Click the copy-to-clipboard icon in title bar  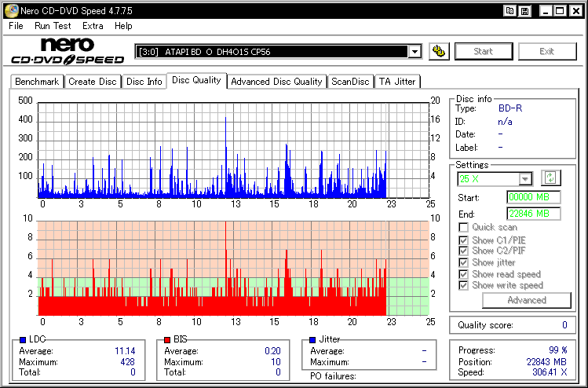coord(509,11)
